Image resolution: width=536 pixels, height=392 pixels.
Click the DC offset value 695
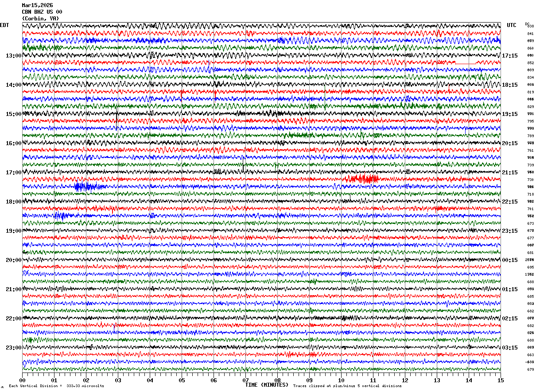(x=530, y=267)
